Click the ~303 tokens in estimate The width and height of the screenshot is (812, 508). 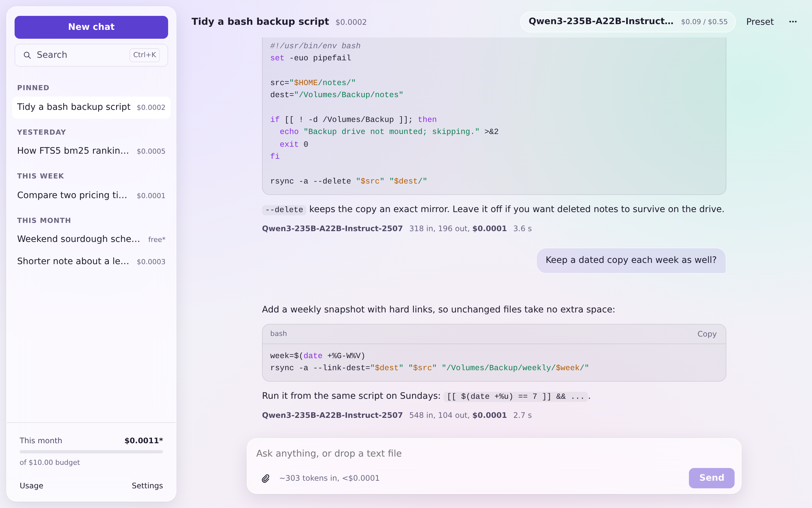click(329, 478)
